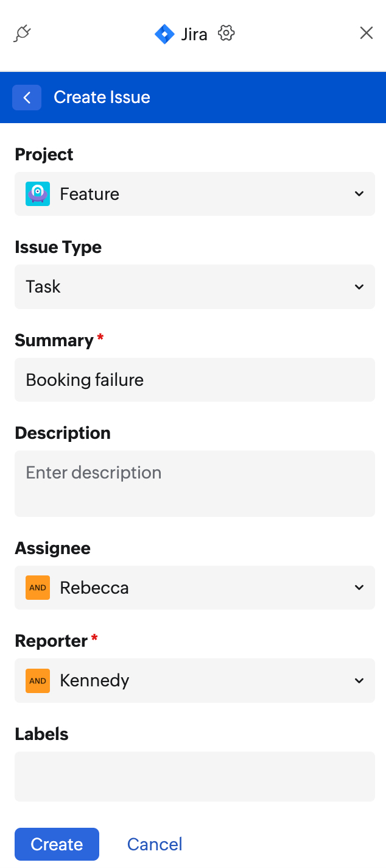Open Jira settings via the gear icon
This screenshot has width=386, height=868.
tap(226, 34)
